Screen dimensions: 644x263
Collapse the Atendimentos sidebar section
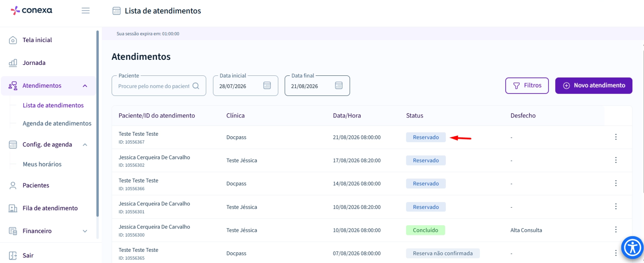(85, 86)
